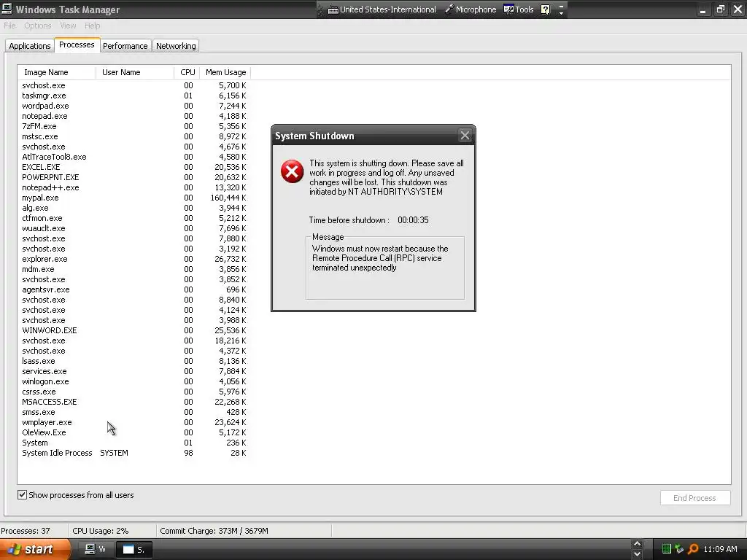The image size is (747, 560).
Task: Click the Commit Charge status bar entry
Action: (x=214, y=531)
